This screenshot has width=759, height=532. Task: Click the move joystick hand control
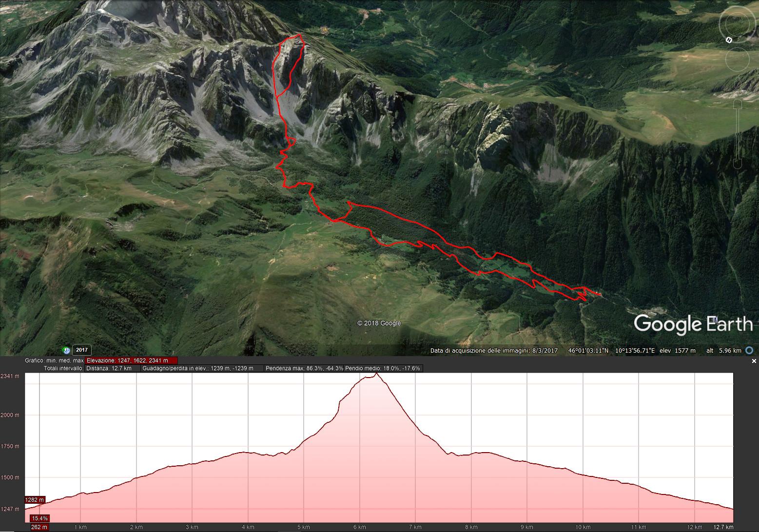pyautogui.click(x=737, y=59)
